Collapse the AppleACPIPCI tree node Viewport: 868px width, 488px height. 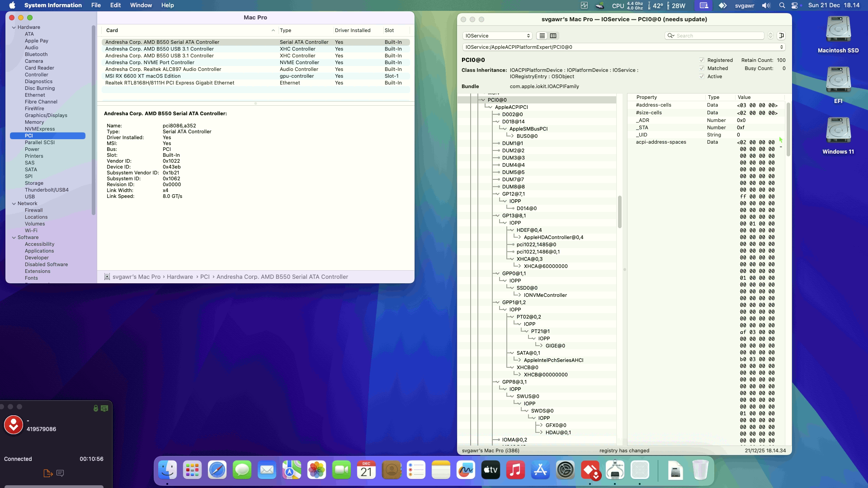click(x=490, y=108)
